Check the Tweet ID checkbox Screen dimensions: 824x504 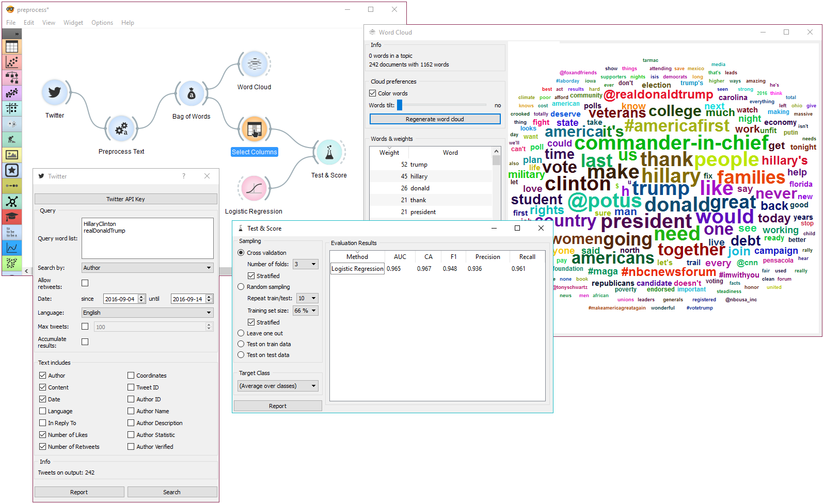click(x=131, y=387)
